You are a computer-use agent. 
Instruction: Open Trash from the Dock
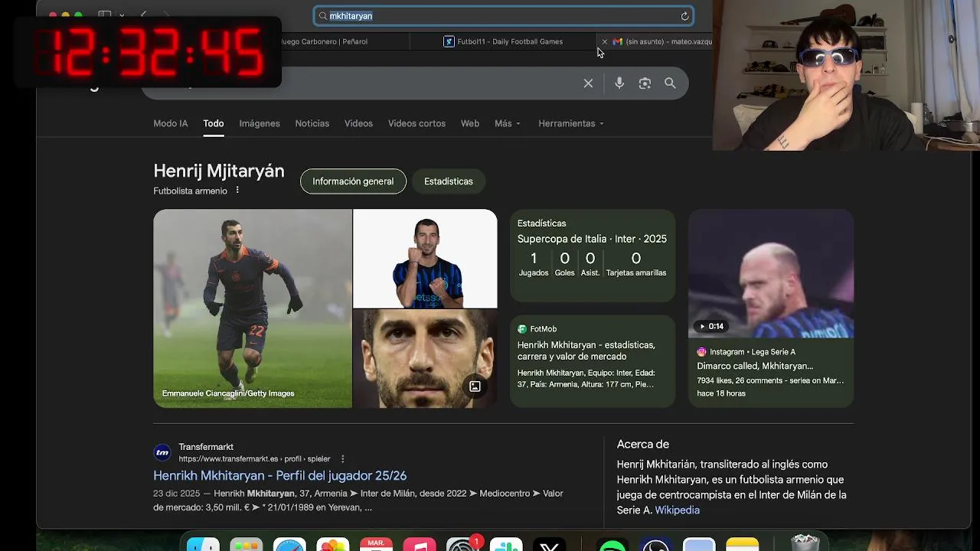(x=805, y=544)
